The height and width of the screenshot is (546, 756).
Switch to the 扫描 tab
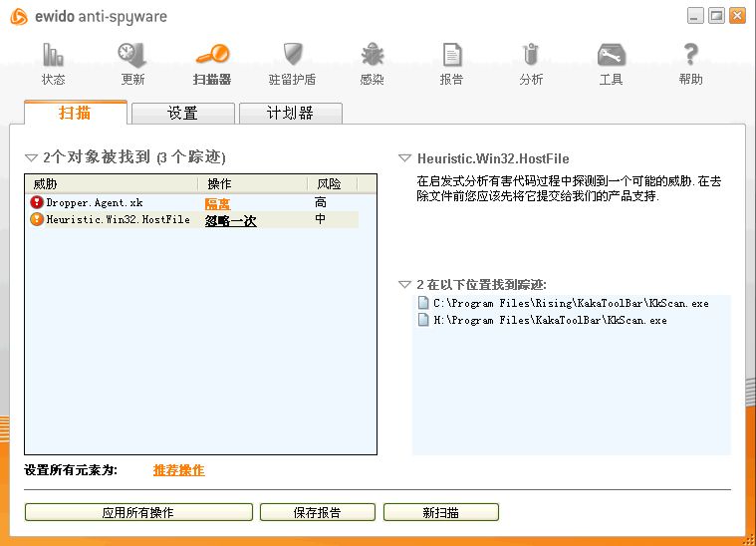(76, 113)
